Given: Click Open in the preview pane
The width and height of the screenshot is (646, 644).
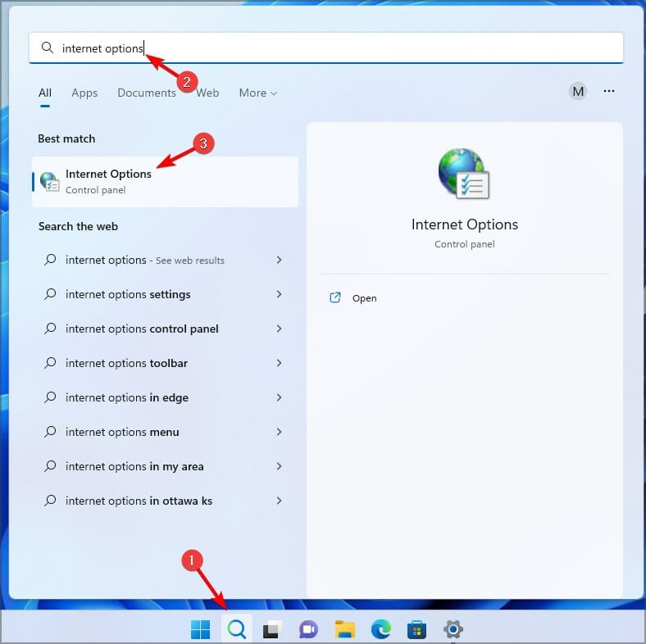Looking at the screenshot, I should coord(364,298).
